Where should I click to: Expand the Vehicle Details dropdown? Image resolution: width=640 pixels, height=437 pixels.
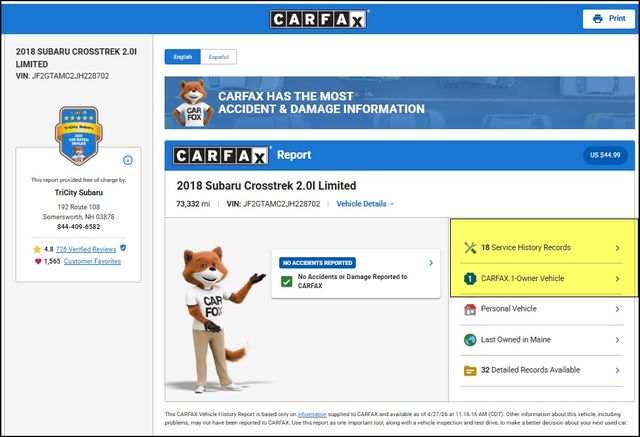[x=365, y=204]
